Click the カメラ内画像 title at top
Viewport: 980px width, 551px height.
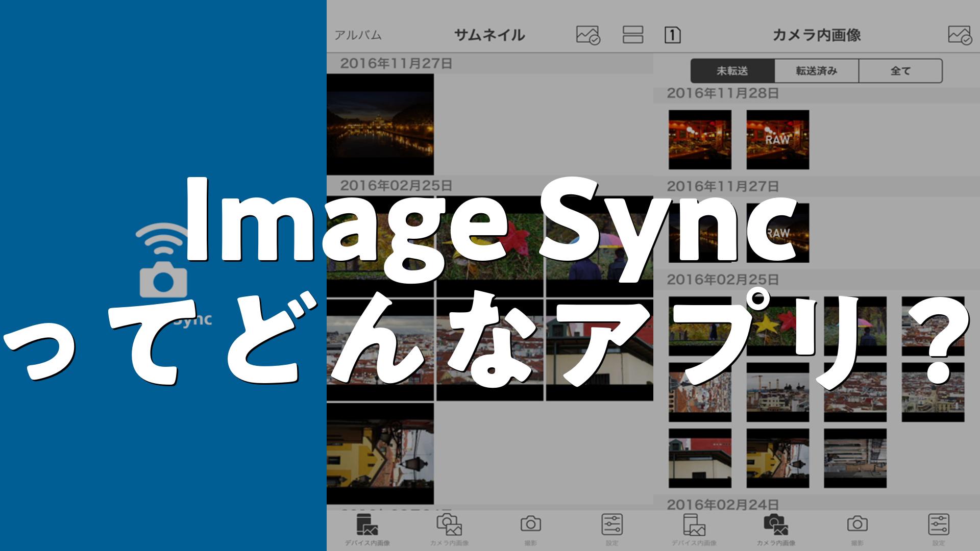[x=817, y=35]
